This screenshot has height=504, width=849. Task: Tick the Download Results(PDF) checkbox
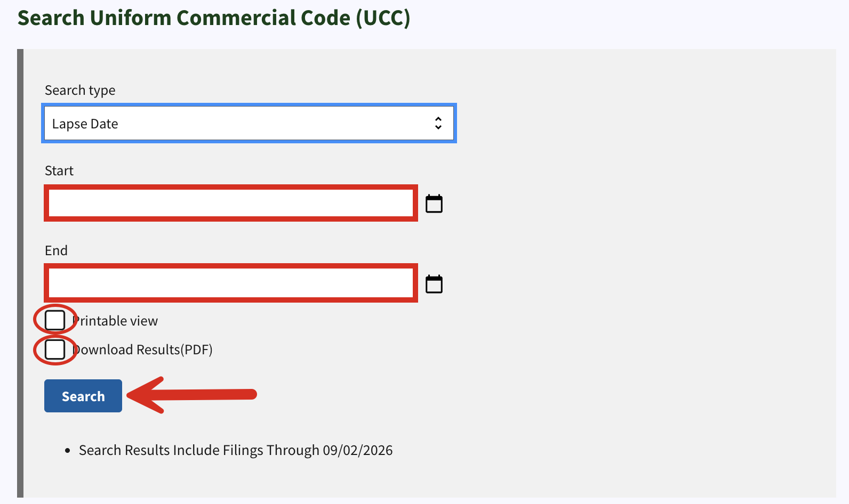55,349
